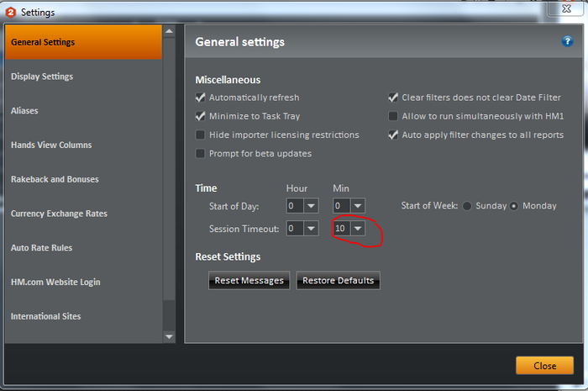588x391 pixels.
Task: Open Start of Day Hour dropdown arrow
Action: pos(311,206)
